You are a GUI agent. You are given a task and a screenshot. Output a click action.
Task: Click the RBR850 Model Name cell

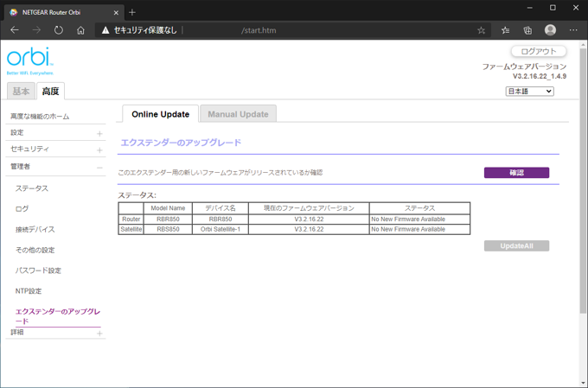click(x=168, y=219)
